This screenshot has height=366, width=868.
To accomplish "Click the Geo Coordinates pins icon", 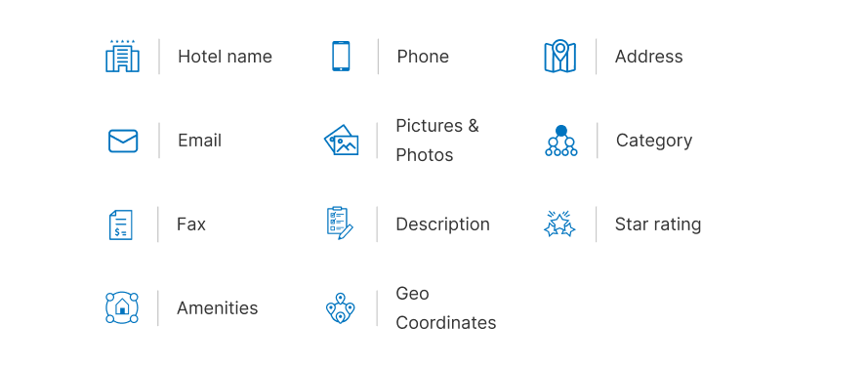I will [341, 308].
